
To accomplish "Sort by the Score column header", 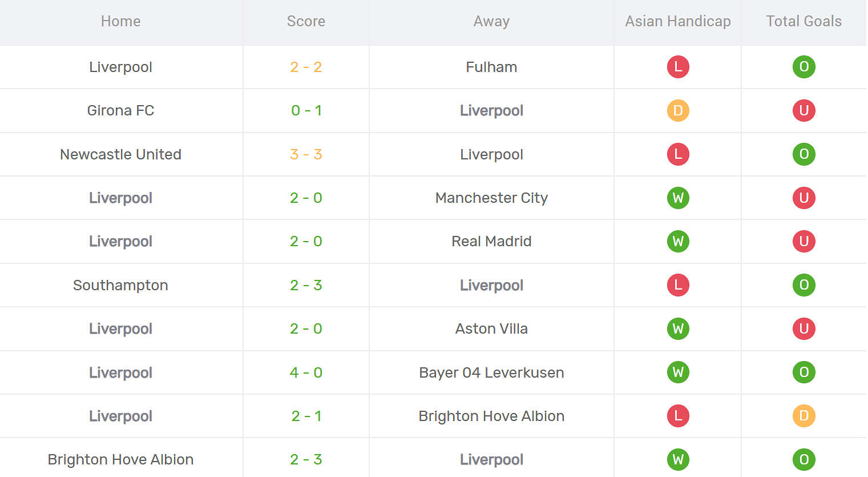I will click(x=306, y=21).
